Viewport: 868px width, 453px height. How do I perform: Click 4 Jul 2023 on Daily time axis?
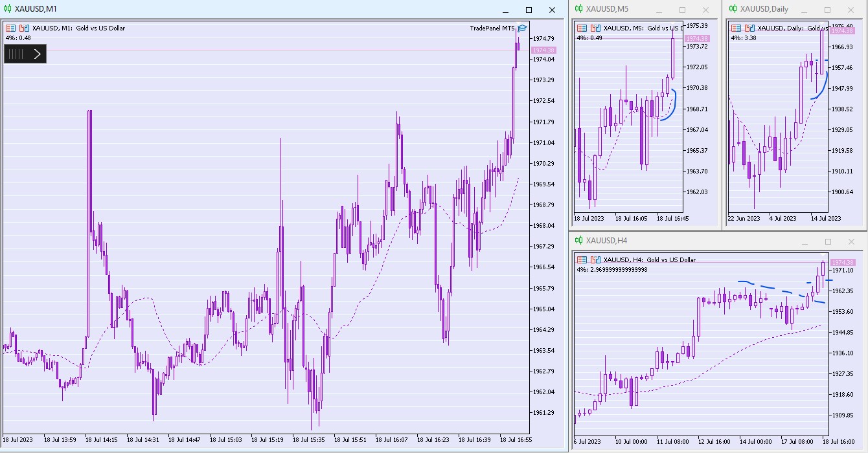pos(783,218)
